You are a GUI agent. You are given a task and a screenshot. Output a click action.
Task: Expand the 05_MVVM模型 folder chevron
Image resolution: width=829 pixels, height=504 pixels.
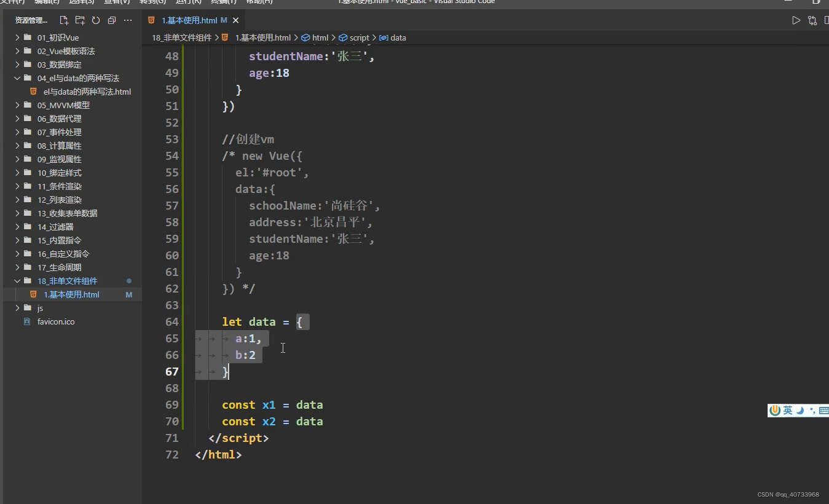pyautogui.click(x=17, y=105)
